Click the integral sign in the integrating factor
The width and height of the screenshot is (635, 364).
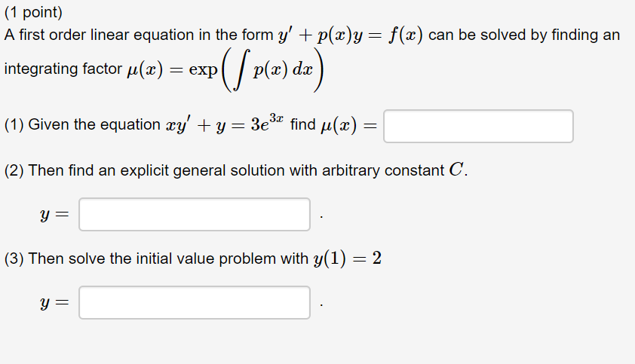241,70
